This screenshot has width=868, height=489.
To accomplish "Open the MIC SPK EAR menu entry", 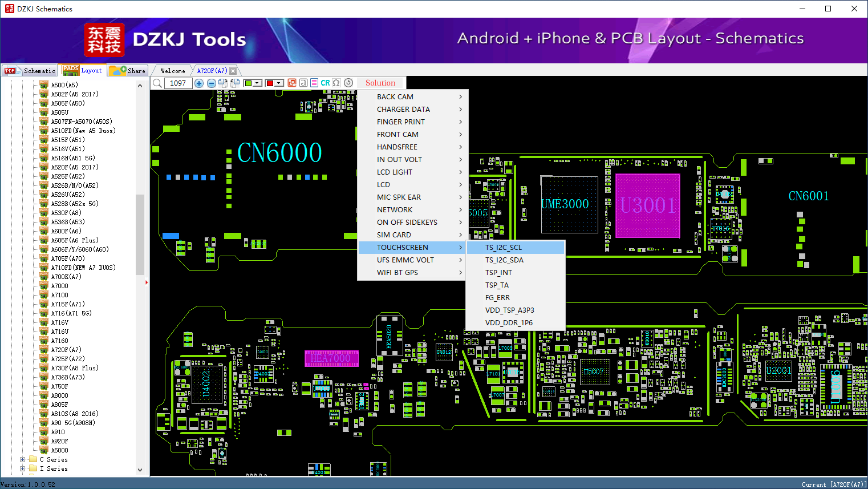I will [x=413, y=197].
